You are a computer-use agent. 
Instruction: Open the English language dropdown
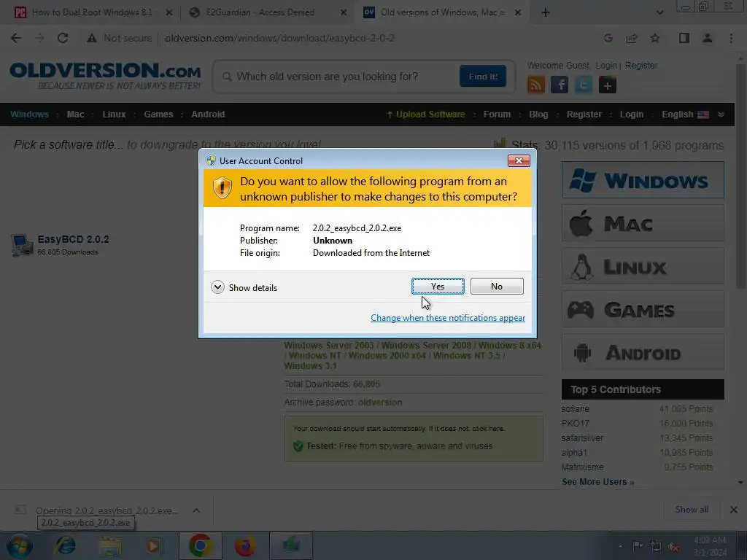coord(692,114)
